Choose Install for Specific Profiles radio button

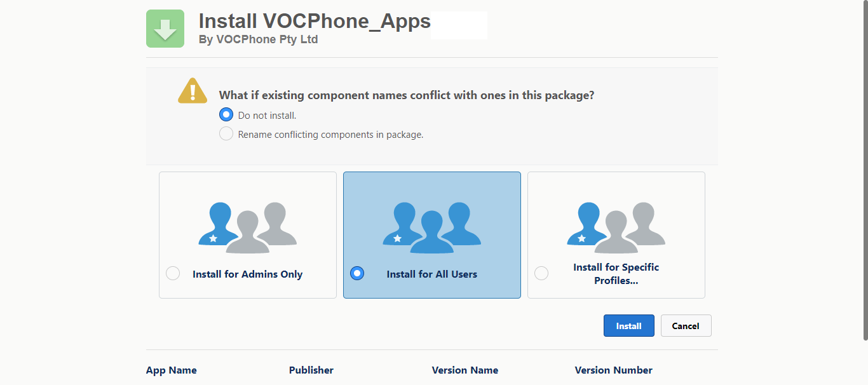coord(541,273)
